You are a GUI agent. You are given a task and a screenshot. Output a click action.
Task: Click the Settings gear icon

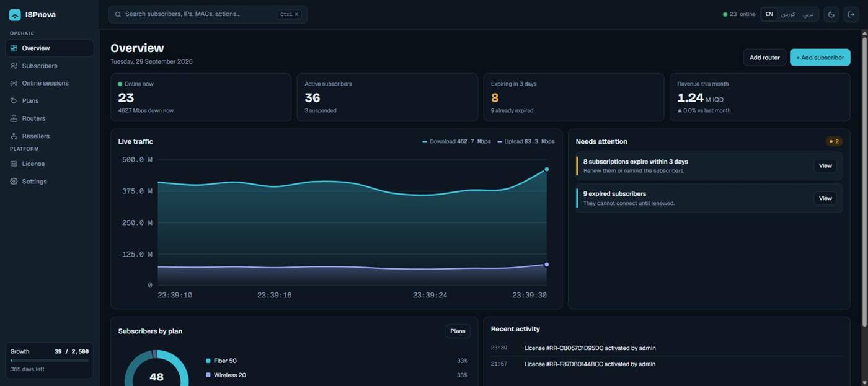point(14,182)
